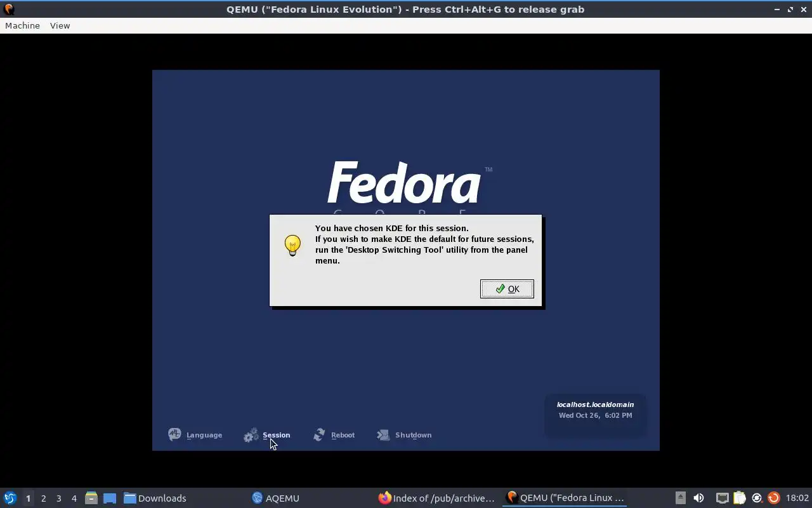Click the 18:02 clock in the taskbar
The image size is (812, 508).
797,498
